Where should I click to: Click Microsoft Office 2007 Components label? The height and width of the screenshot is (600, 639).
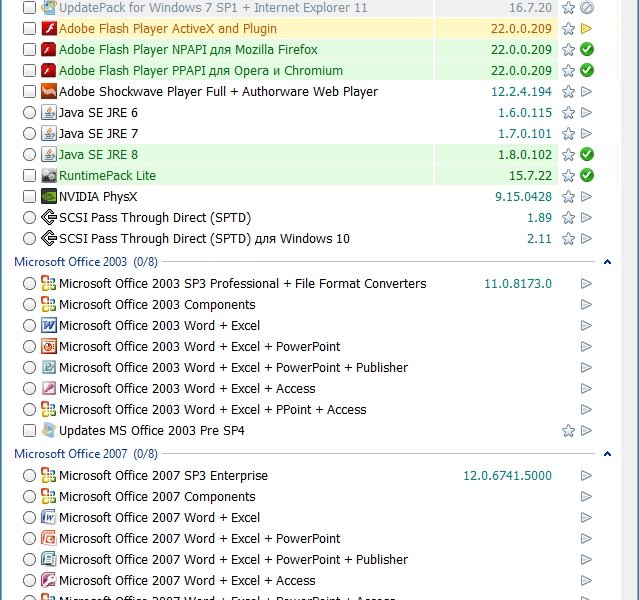[x=157, y=496]
